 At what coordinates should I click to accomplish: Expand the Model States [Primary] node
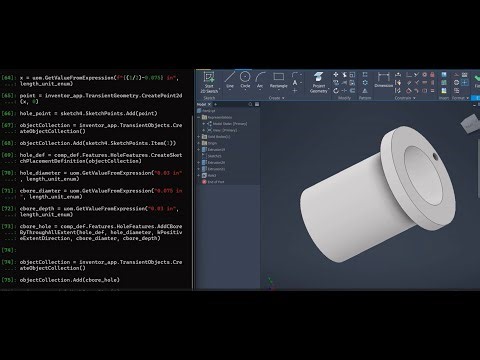click(x=204, y=124)
